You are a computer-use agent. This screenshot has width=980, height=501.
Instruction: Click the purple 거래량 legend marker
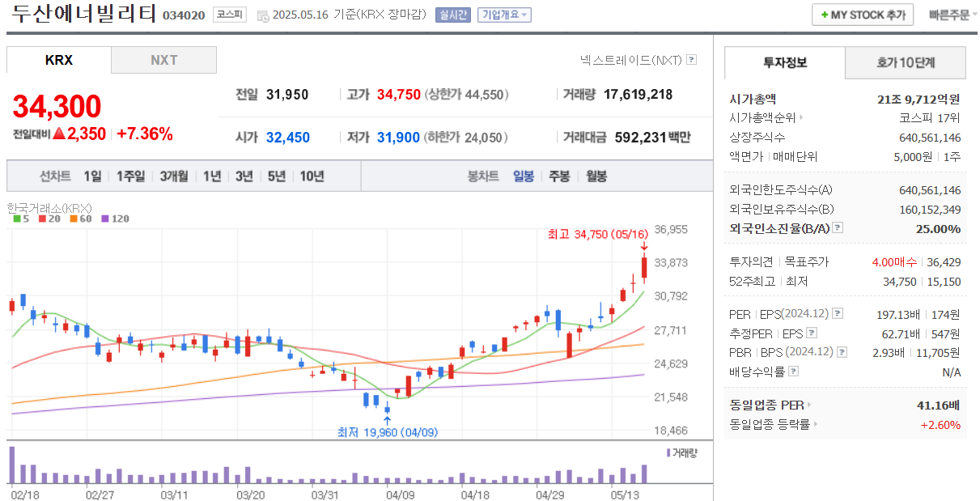pos(668,452)
